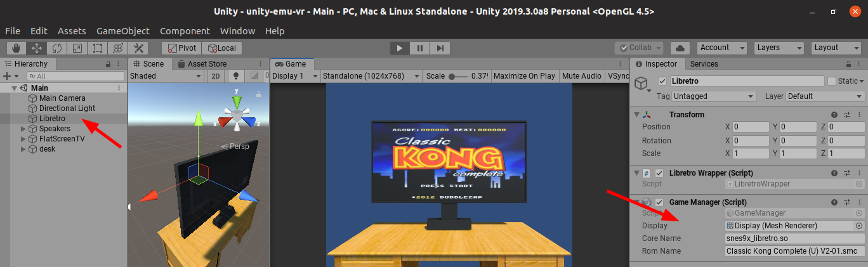The width and height of the screenshot is (868, 267).
Task: Toggle scene lighting bulb icon
Action: 236,76
